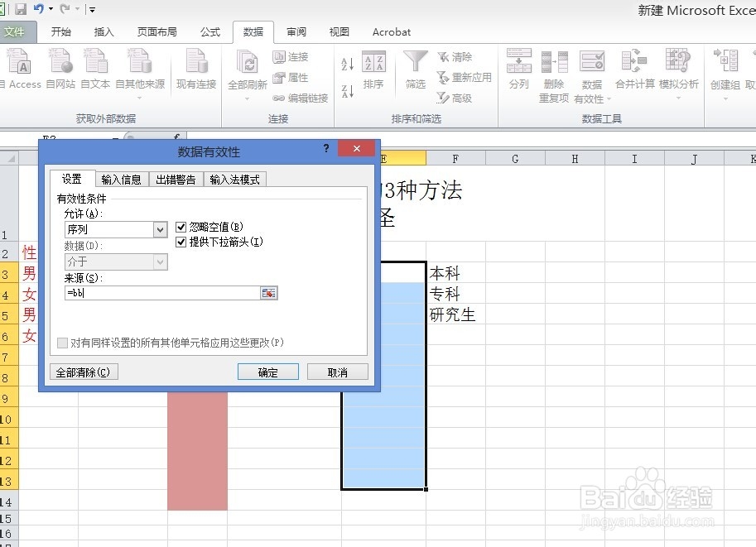Enable applying changes to all similar cells
756x547 pixels.
62,343
